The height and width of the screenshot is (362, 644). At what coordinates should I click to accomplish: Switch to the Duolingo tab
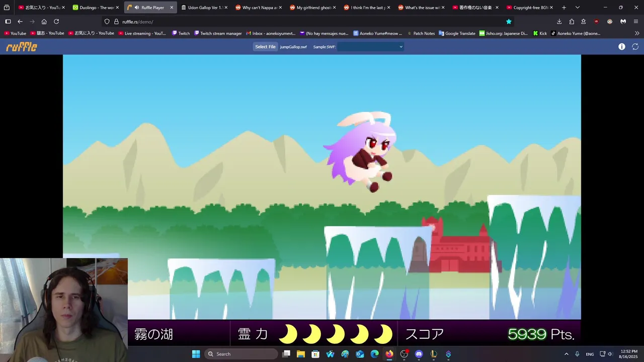pyautogui.click(x=96, y=8)
